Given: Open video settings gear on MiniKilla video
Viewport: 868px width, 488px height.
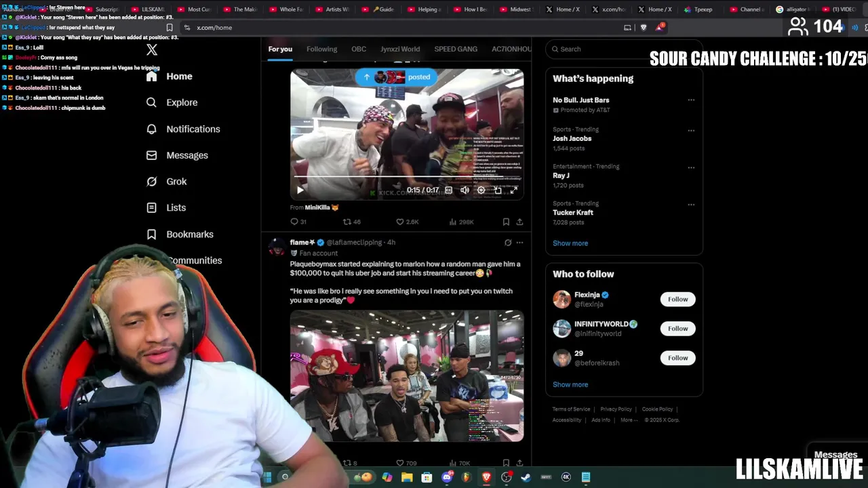Looking at the screenshot, I should 481,190.
